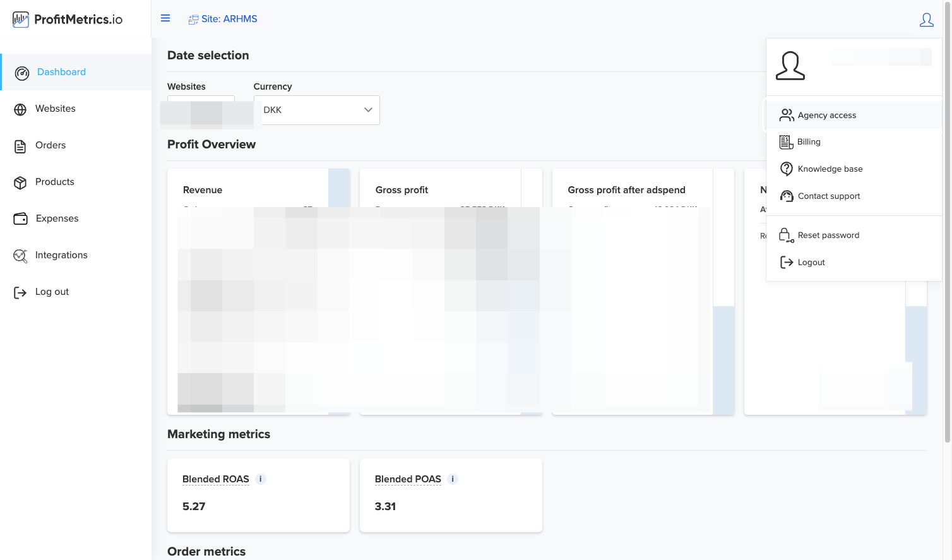Show info tooltip for Blended POAS
Image resolution: width=952 pixels, height=560 pixels.
453,479
